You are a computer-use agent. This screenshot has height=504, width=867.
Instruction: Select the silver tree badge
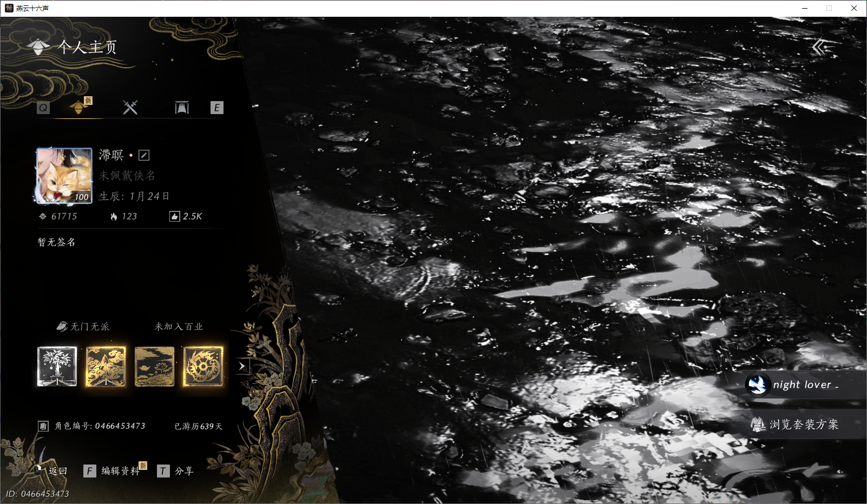click(x=57, y=367)
